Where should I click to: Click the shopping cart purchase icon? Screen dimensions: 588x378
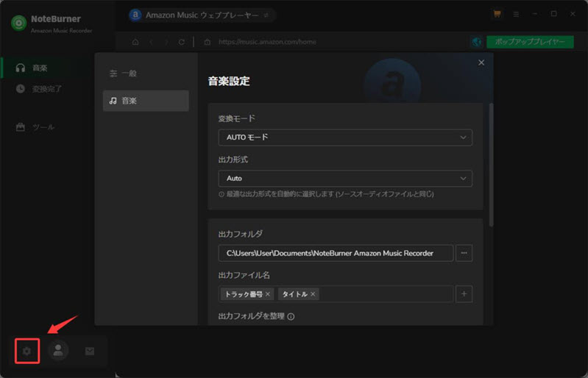tap(497, 14)
